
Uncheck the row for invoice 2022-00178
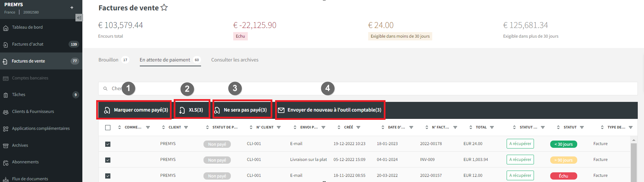[108, 144]
